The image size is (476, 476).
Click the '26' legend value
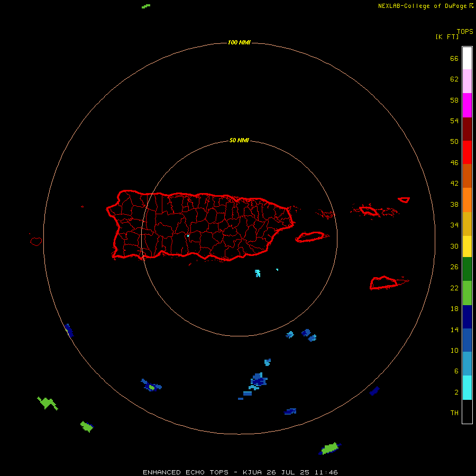tap(454, 267)
